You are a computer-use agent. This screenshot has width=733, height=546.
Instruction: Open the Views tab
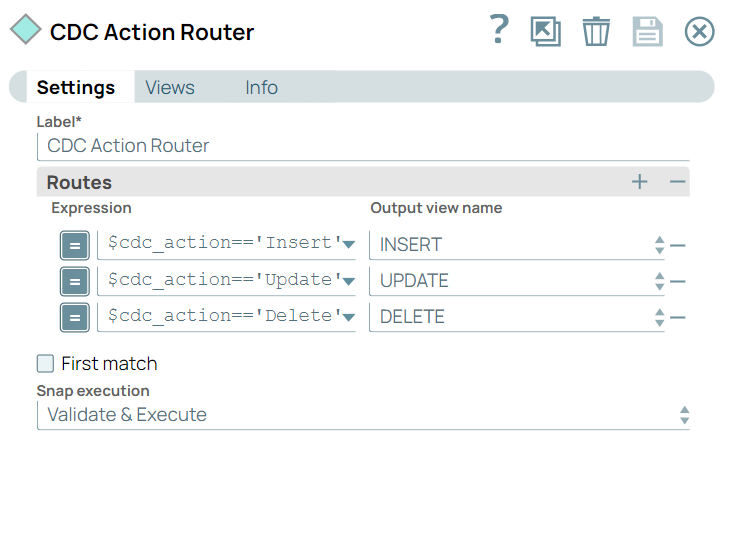170,87
